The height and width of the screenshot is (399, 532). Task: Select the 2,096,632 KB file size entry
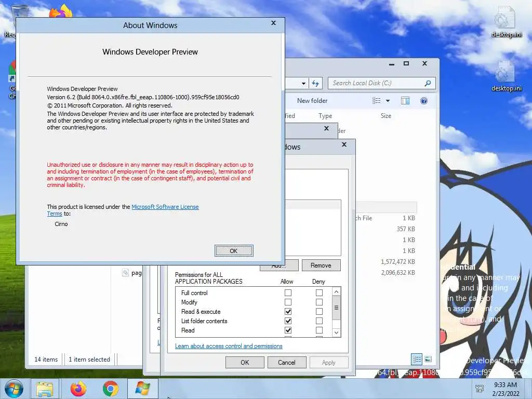pyautogui.click(x=397, y=272)
